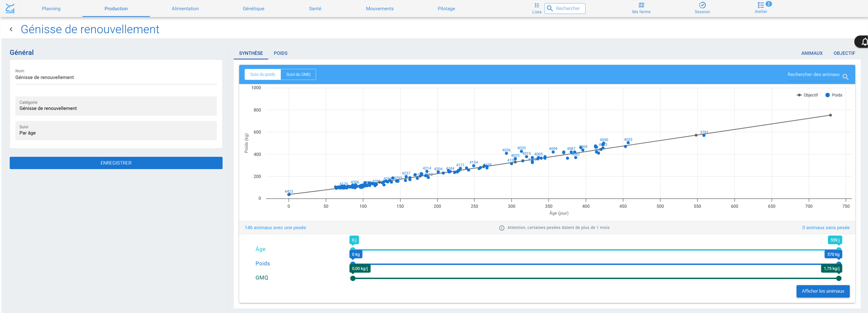The height and width of the screenshot is (313, 868).
Task: Open the Génétique menu
Action: (x=253, y=9)
